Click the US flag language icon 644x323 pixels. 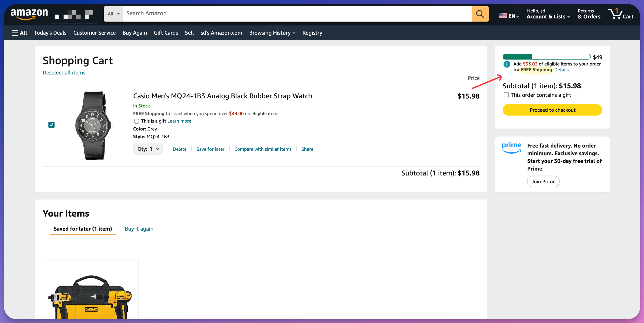[x=503, y=15]
